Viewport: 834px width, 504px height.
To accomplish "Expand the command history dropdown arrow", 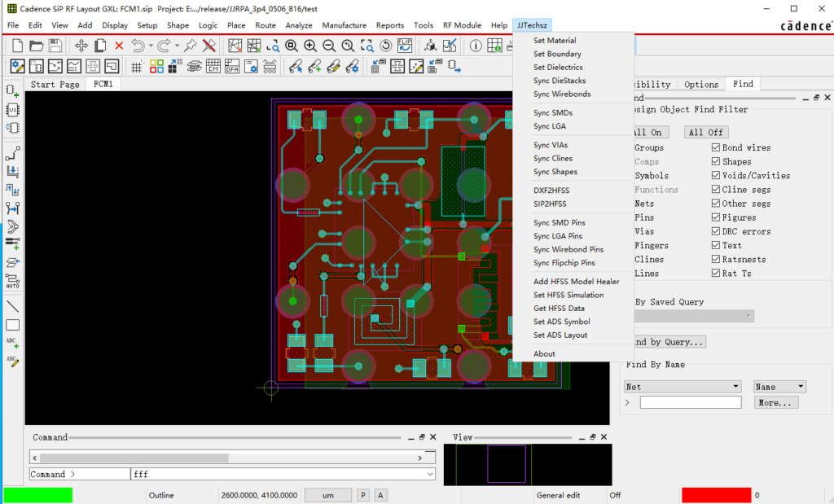I will (430, 474).
